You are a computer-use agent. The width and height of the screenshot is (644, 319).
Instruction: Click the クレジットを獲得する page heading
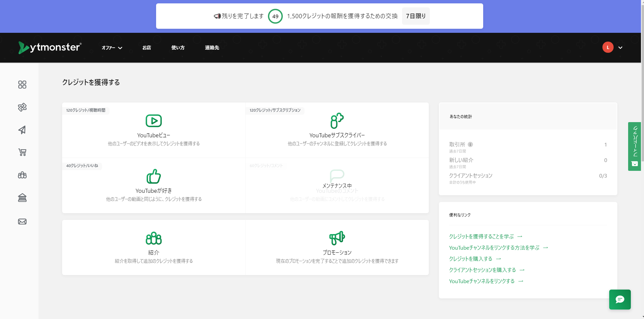click(91, 82)
